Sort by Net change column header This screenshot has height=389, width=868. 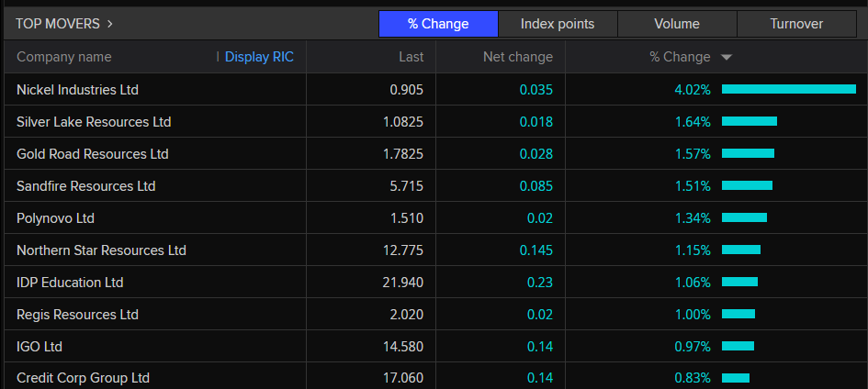[x=518, y=57]
